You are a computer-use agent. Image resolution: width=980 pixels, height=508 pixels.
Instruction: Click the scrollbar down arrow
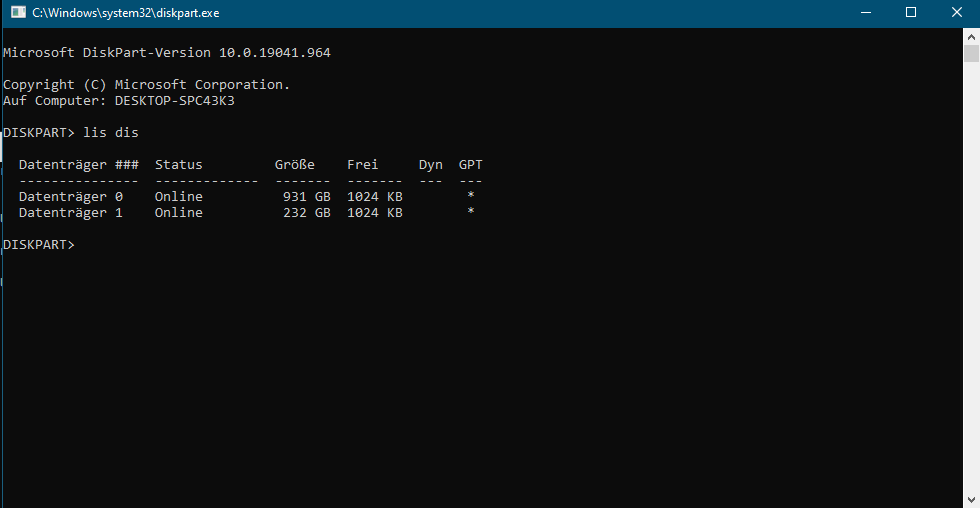(x=971, y=500)
